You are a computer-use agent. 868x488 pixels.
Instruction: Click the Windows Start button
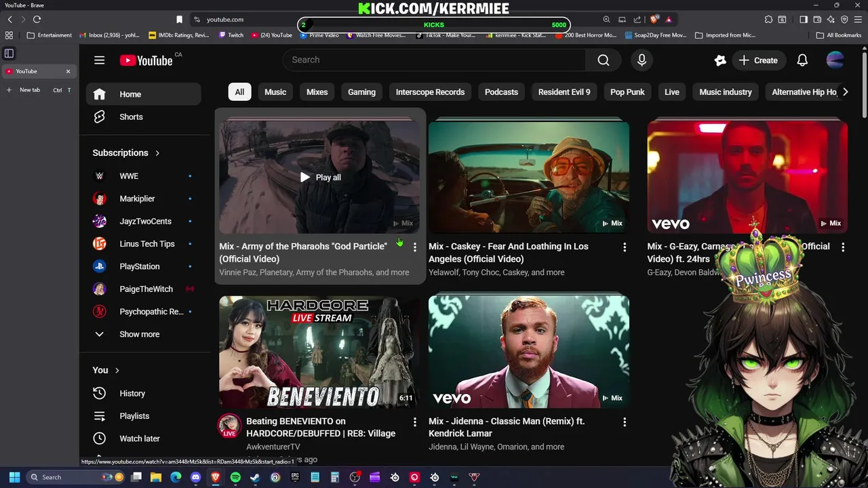pos(14,477)
